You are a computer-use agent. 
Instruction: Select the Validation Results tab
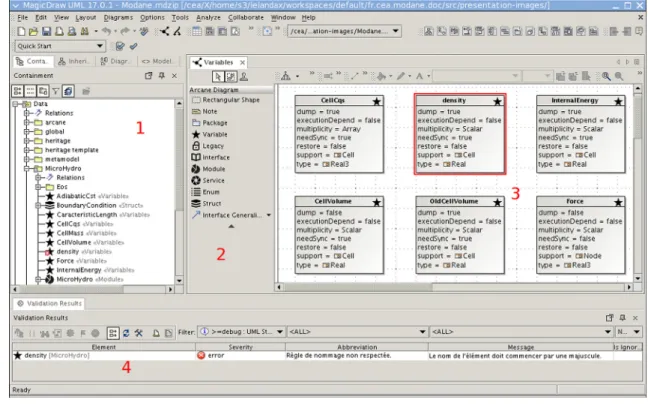tap(49, 303)
